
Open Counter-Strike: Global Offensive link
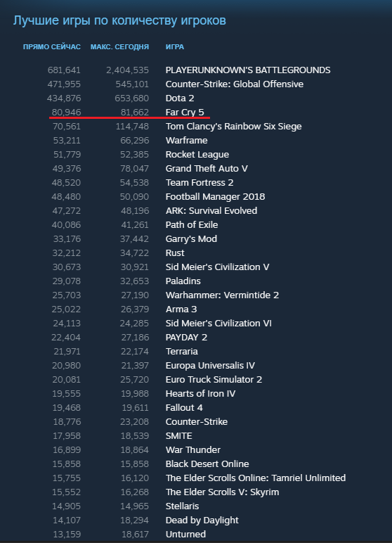pos(234,84)
